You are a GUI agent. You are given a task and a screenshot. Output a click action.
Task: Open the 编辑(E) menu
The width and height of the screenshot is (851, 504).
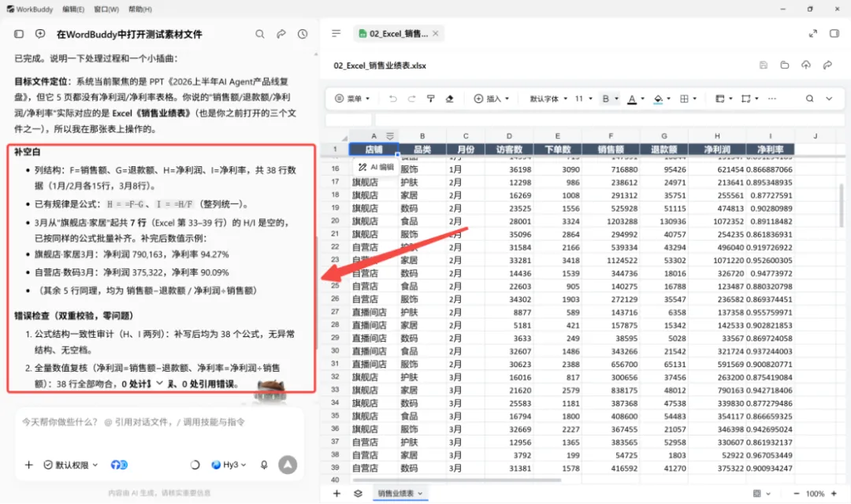(73, 9)
